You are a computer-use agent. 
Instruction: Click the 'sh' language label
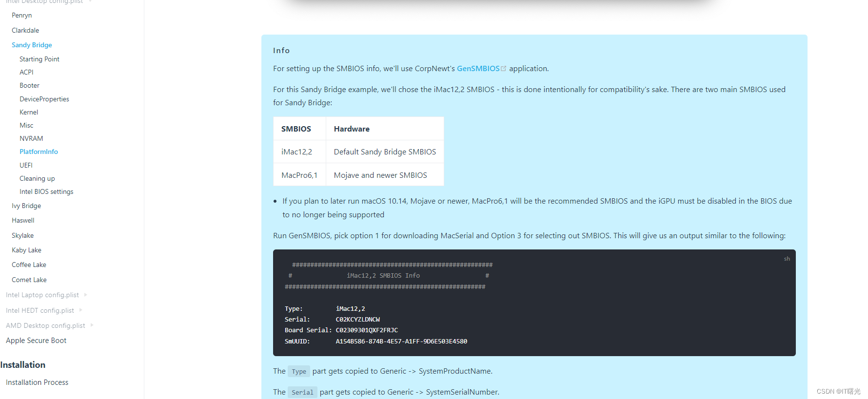[787, 259]
